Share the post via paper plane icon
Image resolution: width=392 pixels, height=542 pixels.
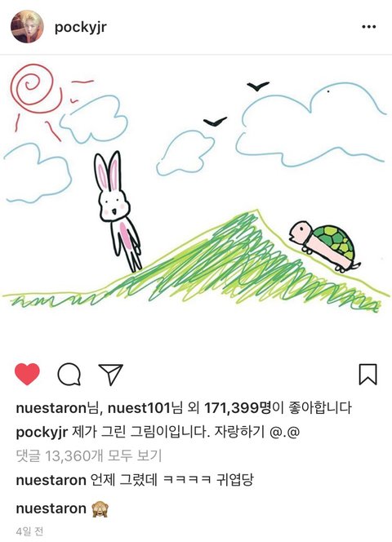pos(111,374)
